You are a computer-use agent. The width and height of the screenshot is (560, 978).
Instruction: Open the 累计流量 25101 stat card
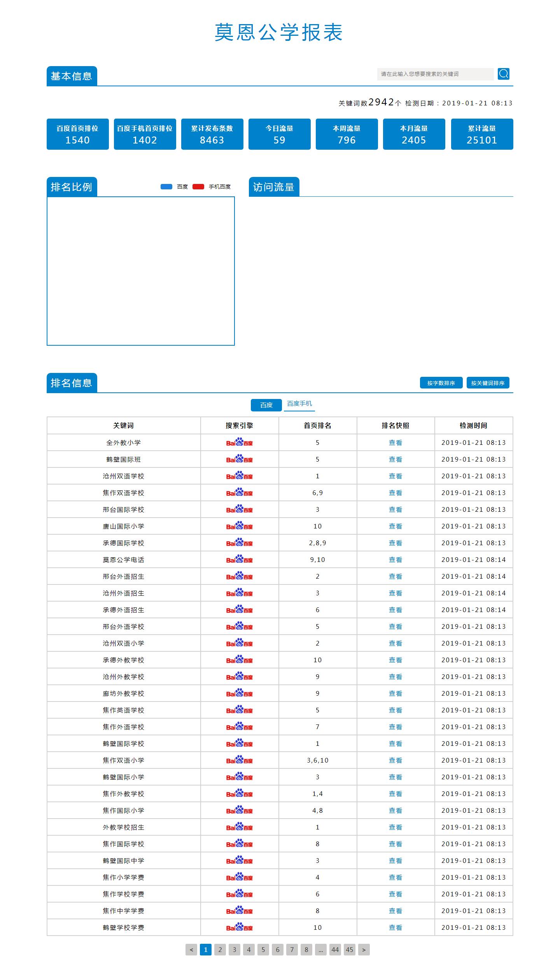(482, 134)
